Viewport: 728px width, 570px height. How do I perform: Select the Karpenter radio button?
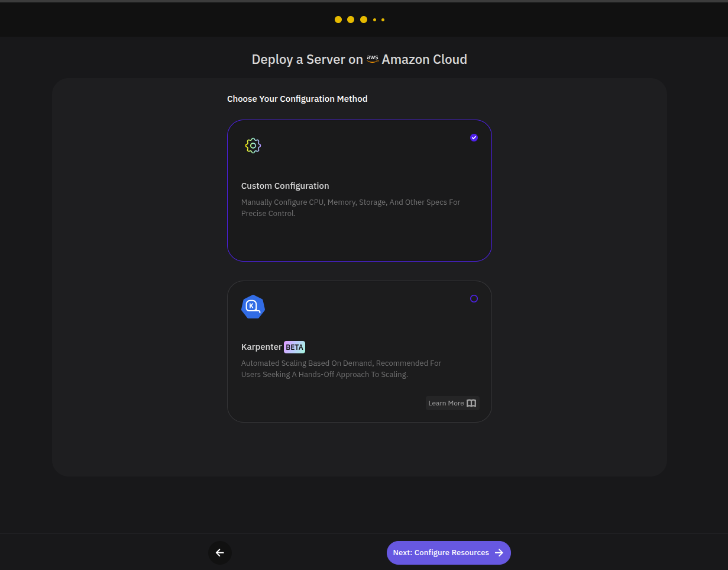[474, 298]
